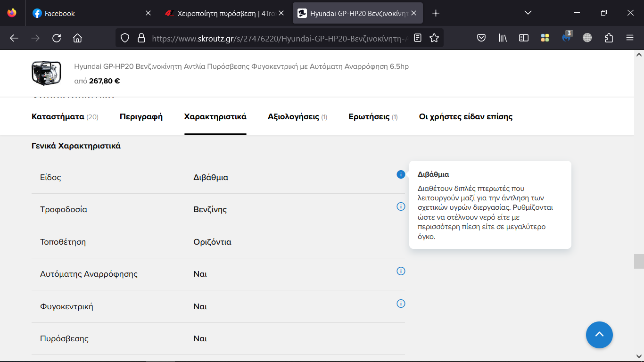Screen dimensions: 644x362
Task: Open Οι χρήστες είδαν επίσης section
Action: click(466, 116)
